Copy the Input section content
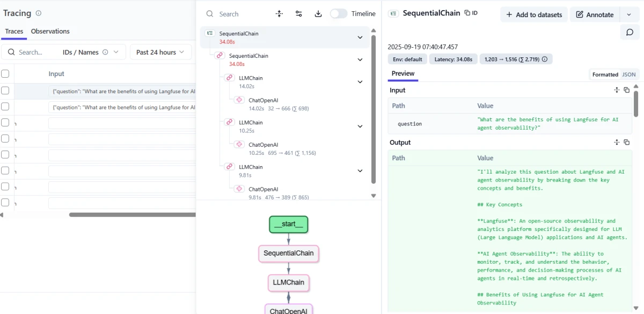644x314 pixels. 626,90
